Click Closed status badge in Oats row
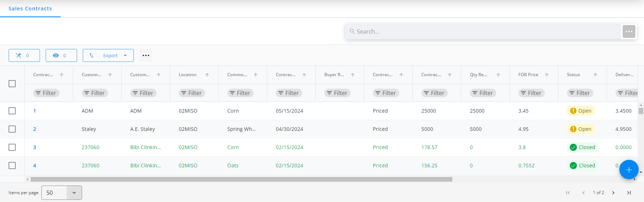 click(582, 166)
